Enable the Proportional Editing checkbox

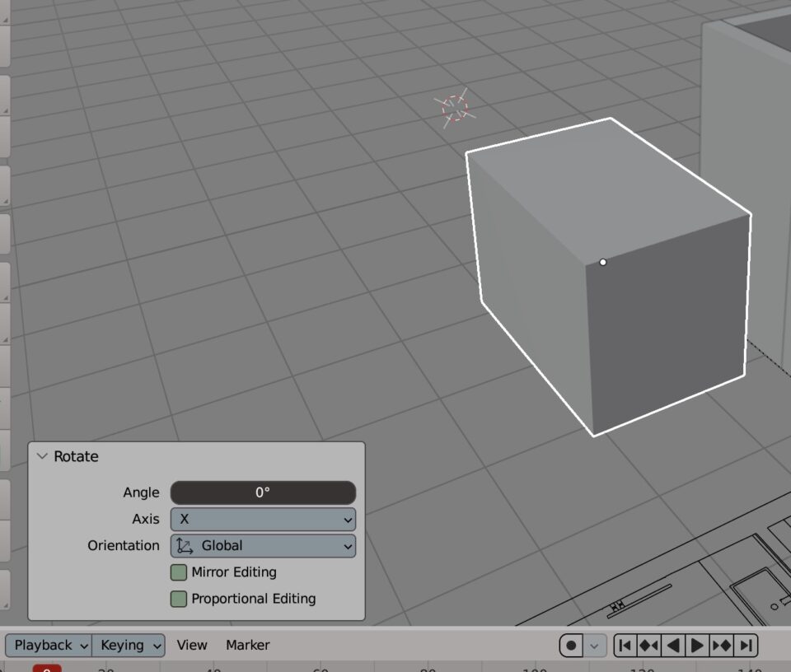click(x=179, y=599)
